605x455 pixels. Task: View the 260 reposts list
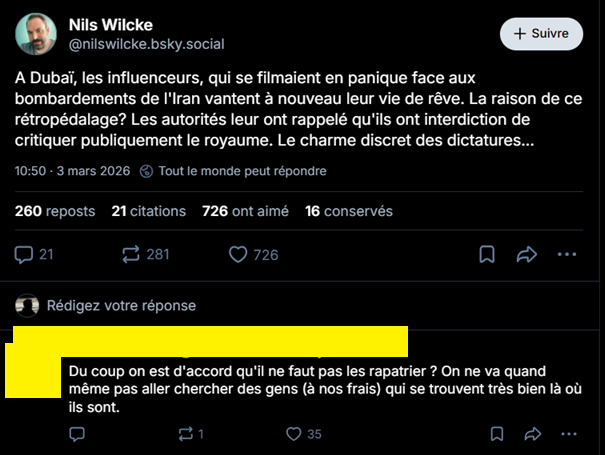pyautogui.click(x=55, y=211)
